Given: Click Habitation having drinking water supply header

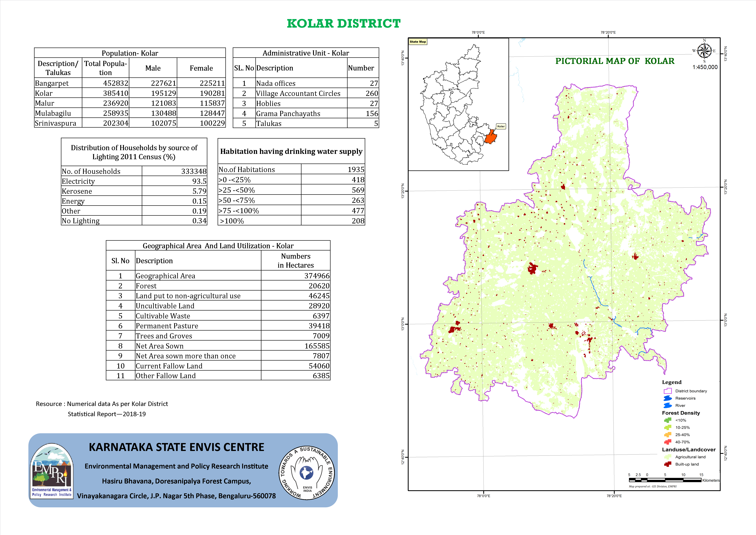Looking at the screenshot, I should coord(291,152).
